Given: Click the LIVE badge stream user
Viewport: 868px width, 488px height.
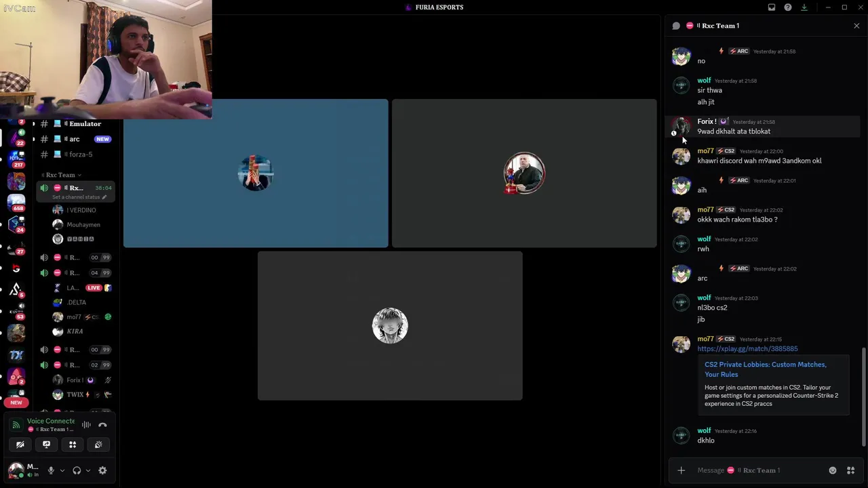Looking at the screenshot, I should 94,288.
